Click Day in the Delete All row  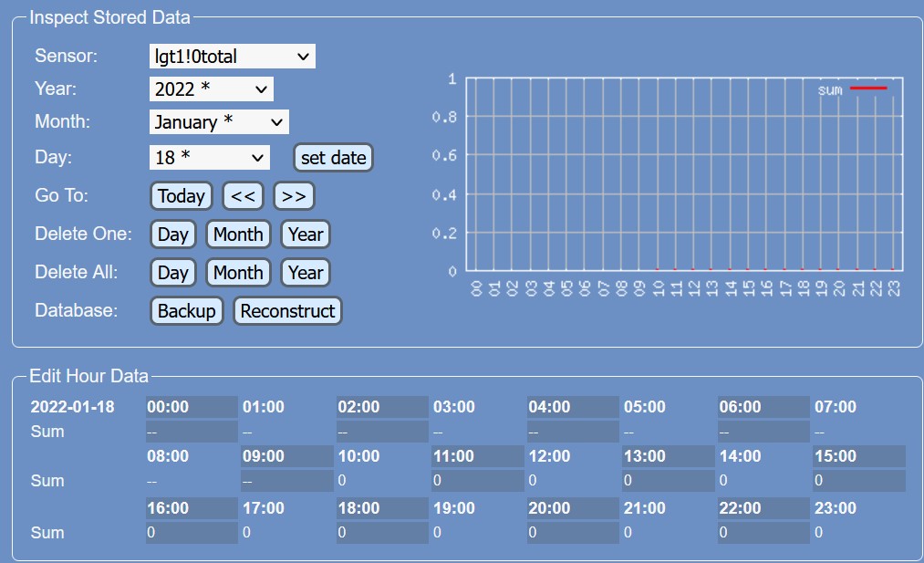[x=172, y=272]
